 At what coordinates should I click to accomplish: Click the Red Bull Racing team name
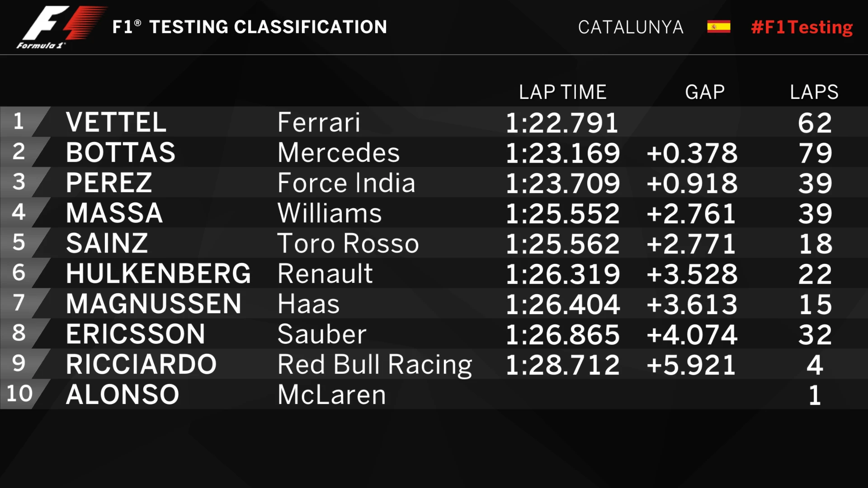click(x=375, y=365)
